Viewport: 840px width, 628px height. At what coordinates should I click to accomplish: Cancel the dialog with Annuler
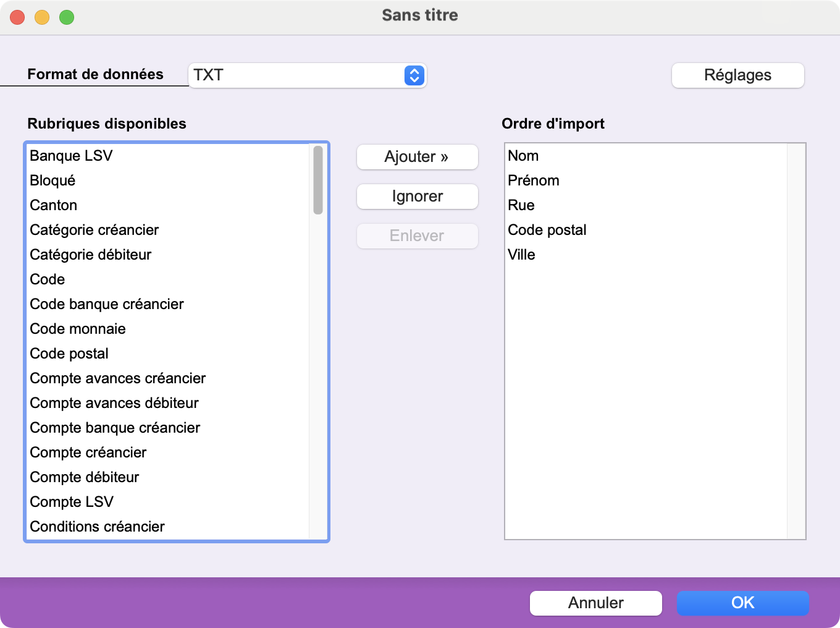tap(595, 603)
